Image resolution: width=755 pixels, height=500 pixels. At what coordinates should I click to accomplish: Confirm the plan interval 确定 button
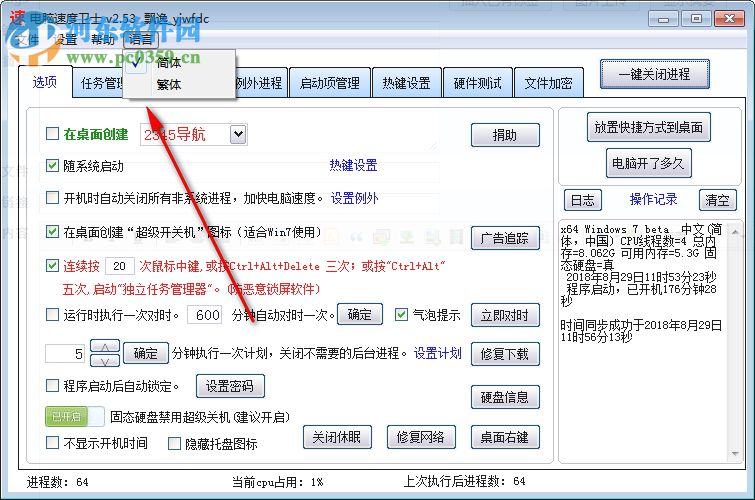pyautogui.click(x=146, y=354)
